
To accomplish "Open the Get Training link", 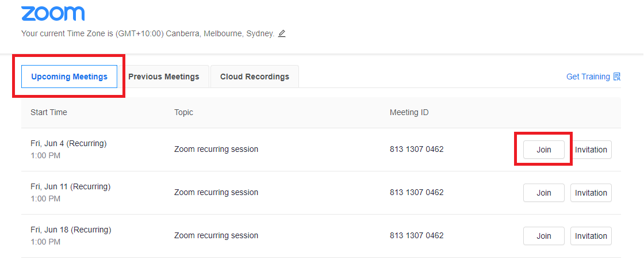I will pos(588,77).
